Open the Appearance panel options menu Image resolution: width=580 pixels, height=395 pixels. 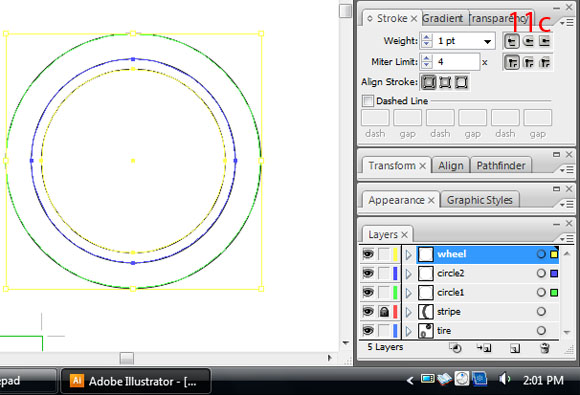566,204
